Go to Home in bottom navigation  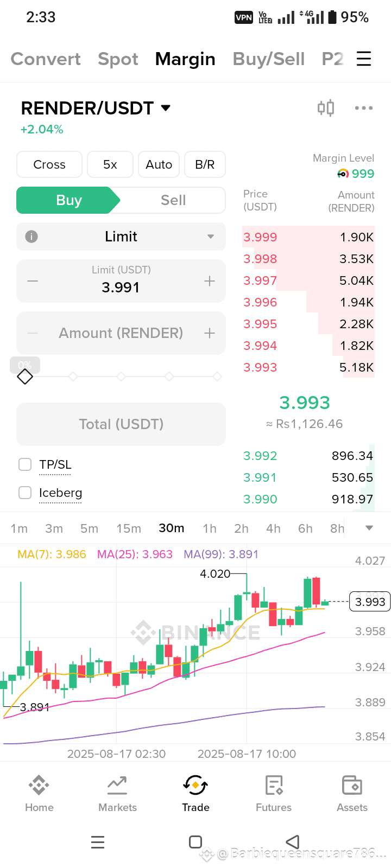pyautogui.click(x=39, y=793)
